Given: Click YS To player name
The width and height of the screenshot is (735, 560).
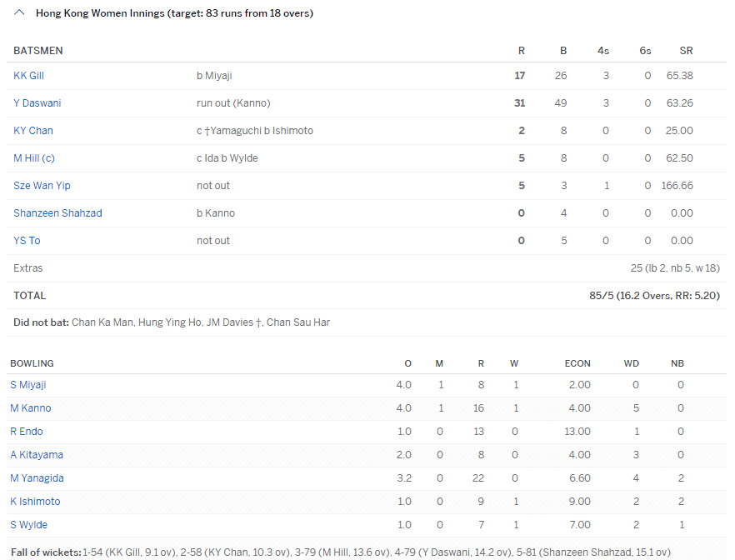Looking at the screenshot, I should coord(27,241).
